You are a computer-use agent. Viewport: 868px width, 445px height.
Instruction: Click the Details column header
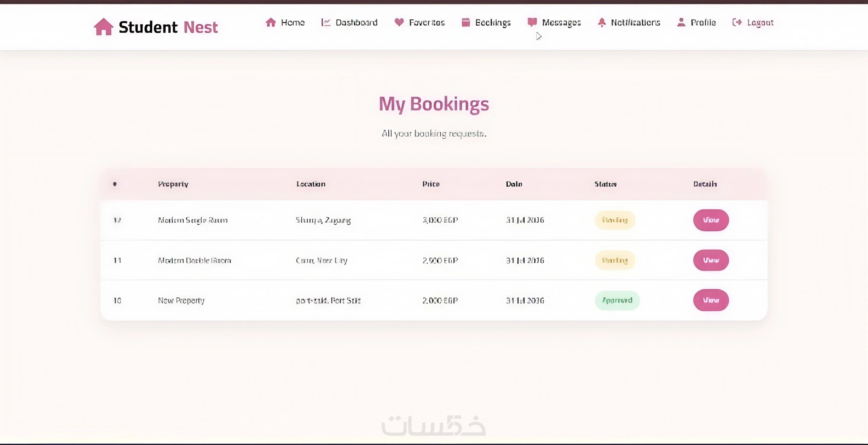(x=705, y=184)
